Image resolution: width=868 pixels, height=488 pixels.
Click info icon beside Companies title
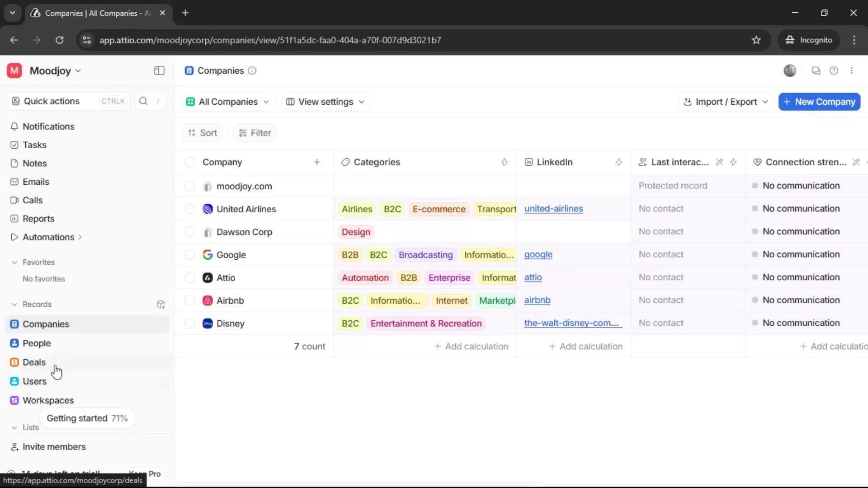[x=252, y=70]
